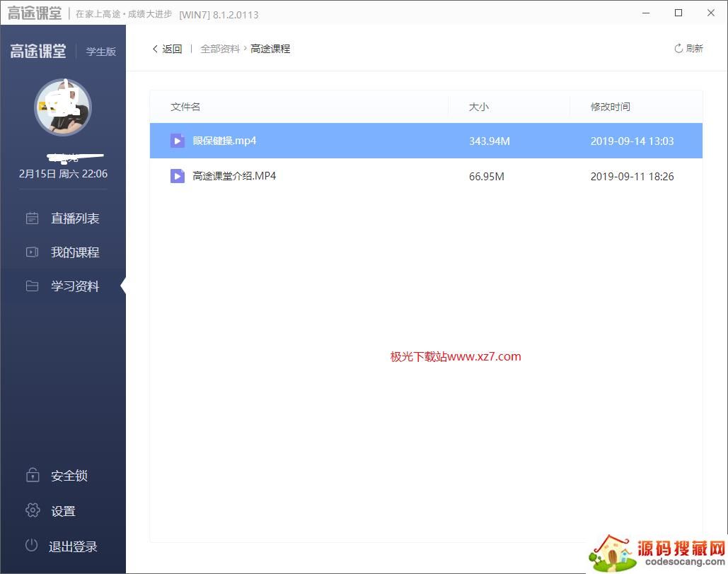Click the security lock icon

[x=33, y=476]
